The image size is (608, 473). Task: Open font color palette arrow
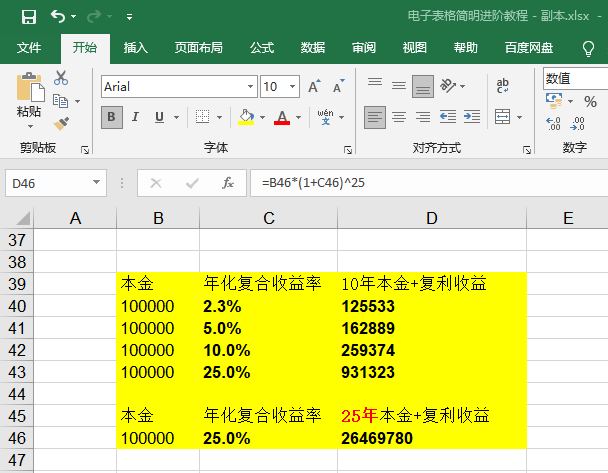point(299,117)
